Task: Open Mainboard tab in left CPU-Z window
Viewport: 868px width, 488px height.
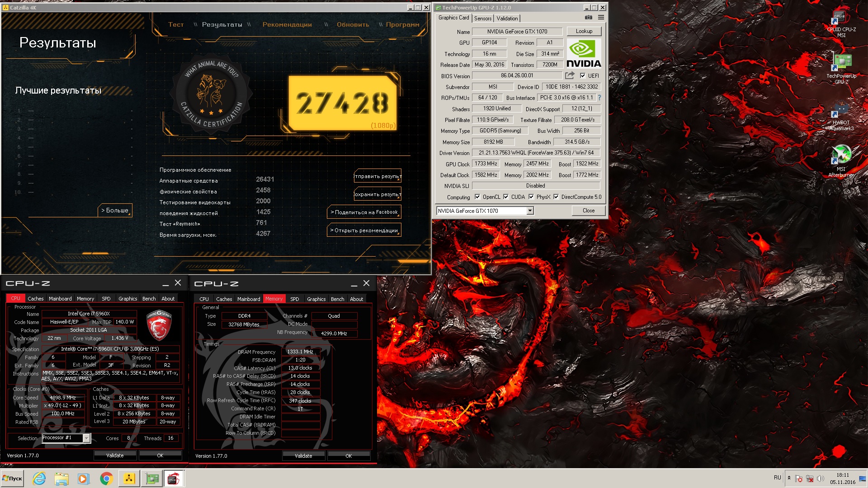Action: point(60,299)
